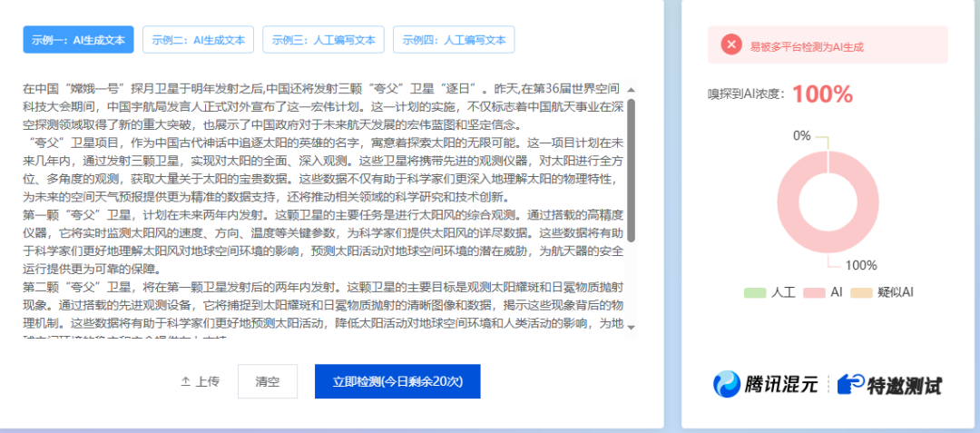Switch to tab 示例二：AI生成文本
This screenshot has height=433, width=980.
coord(199,40)
